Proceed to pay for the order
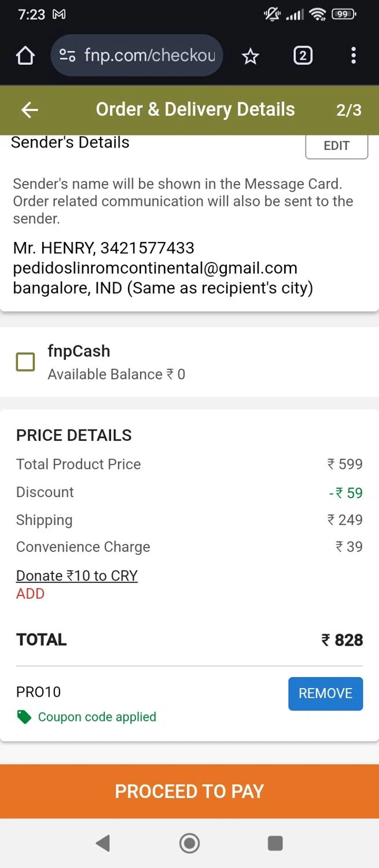This screenshot has height=868, width=379. (189, 791)
